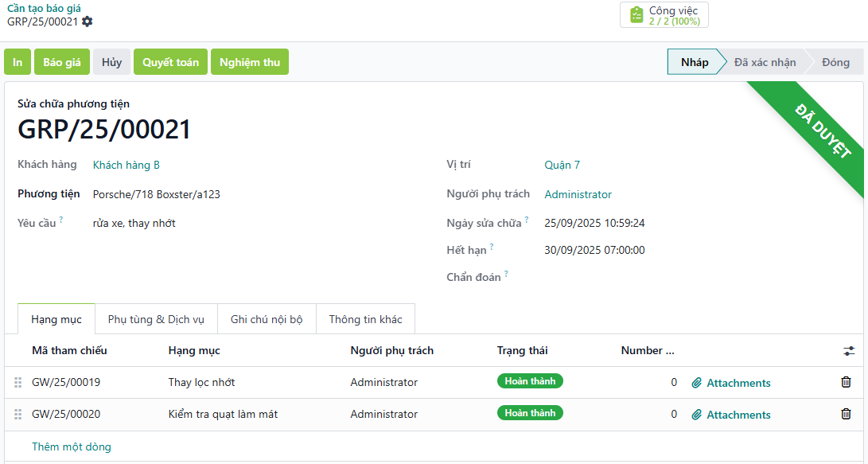
Task: Open Attachments for GW/25/00020 row
Action: tap(730, 415)
